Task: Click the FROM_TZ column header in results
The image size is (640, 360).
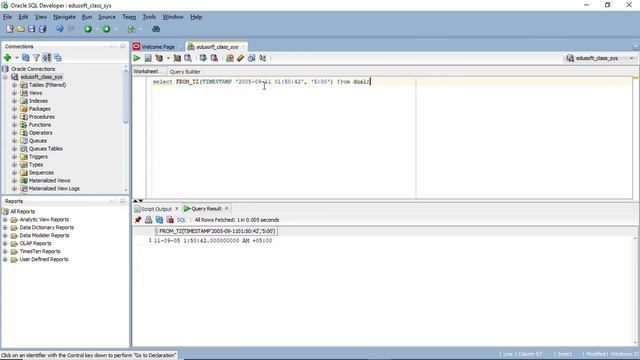Action: pos(216,231)
